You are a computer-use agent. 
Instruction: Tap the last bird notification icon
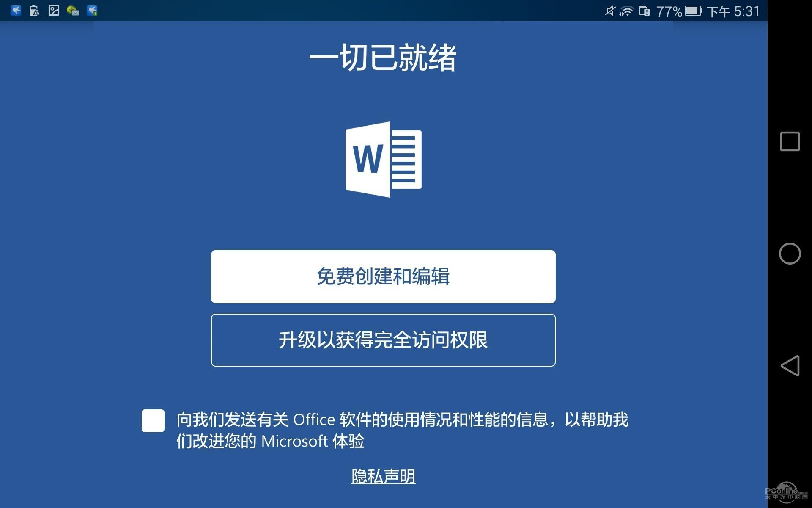pos(92,10)
